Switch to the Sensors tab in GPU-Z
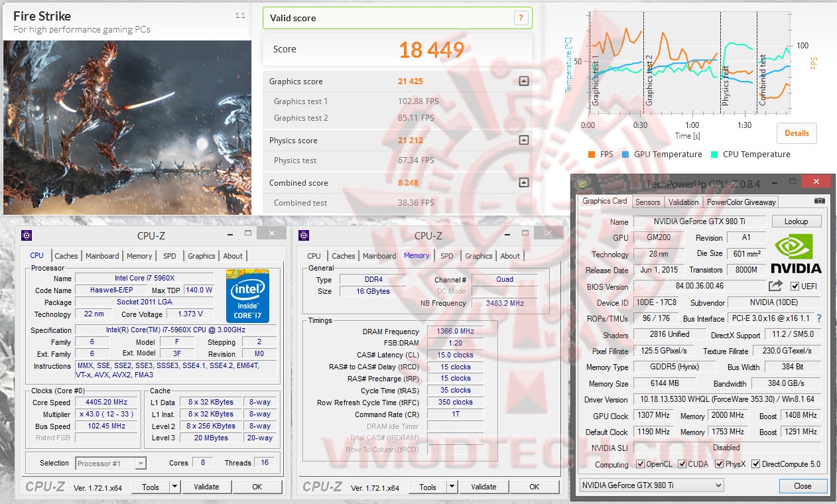 [x=648, y=202]
